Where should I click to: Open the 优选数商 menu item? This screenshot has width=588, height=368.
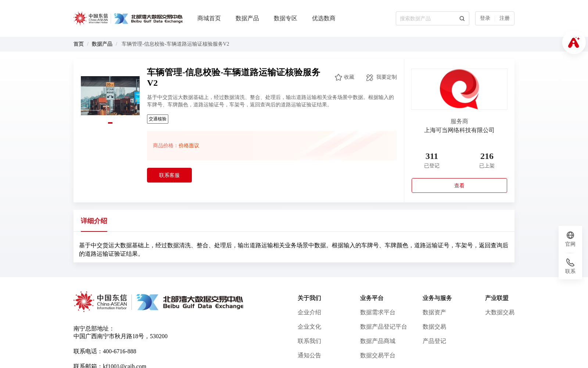(324, 18)
